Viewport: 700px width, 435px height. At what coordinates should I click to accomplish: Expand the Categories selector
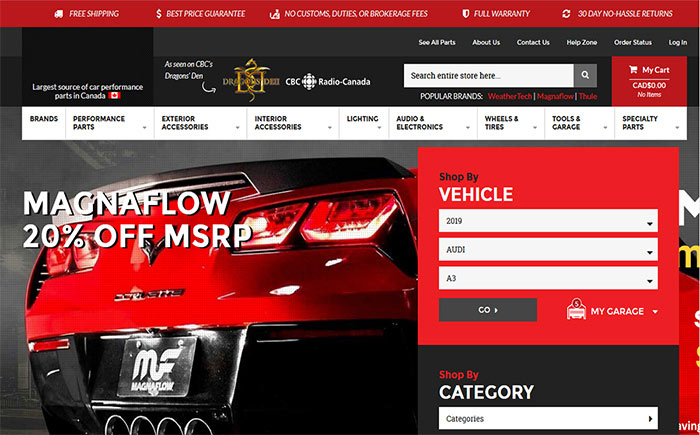(x=548, y=418)
